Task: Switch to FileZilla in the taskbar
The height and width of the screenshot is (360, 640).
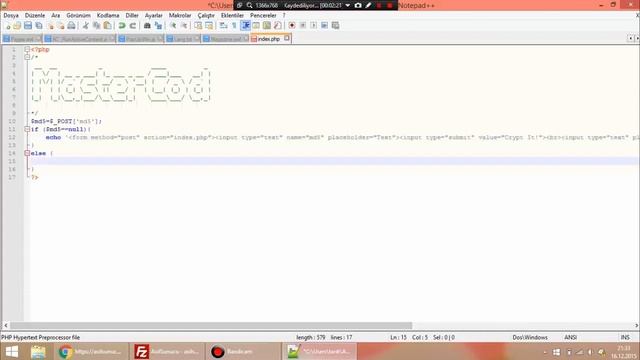Action: [x=167, y=351]
